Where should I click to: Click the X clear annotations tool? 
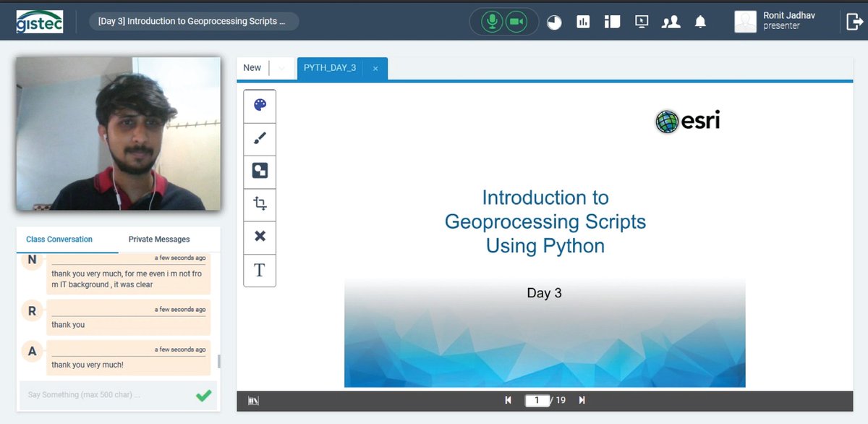coord(260,237)
